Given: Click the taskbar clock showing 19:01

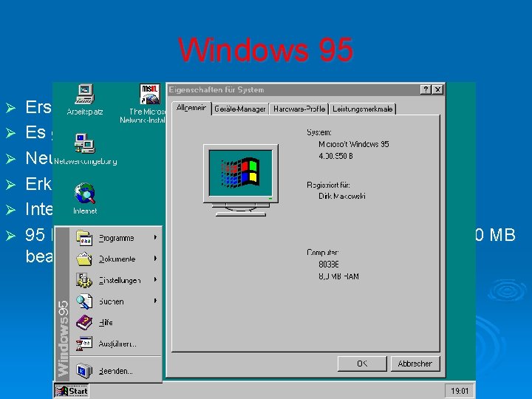Looking at the screenshot, I should [x=460, y=391].
